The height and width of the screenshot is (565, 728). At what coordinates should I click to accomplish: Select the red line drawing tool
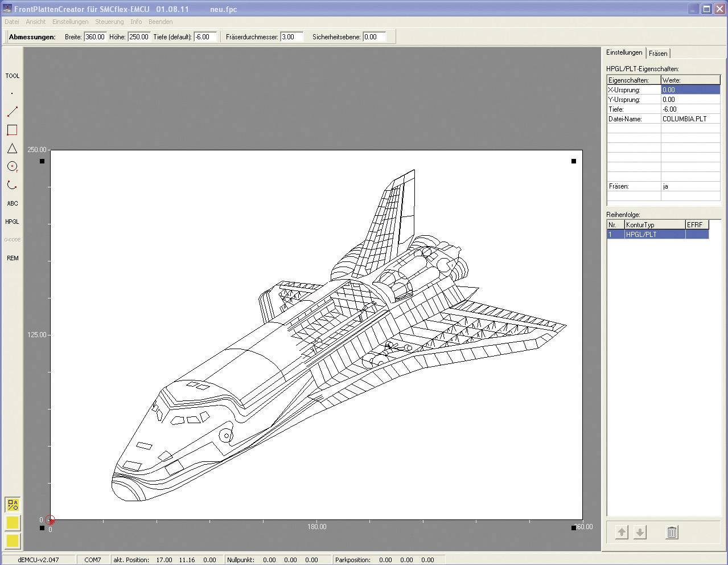(12, 112)
